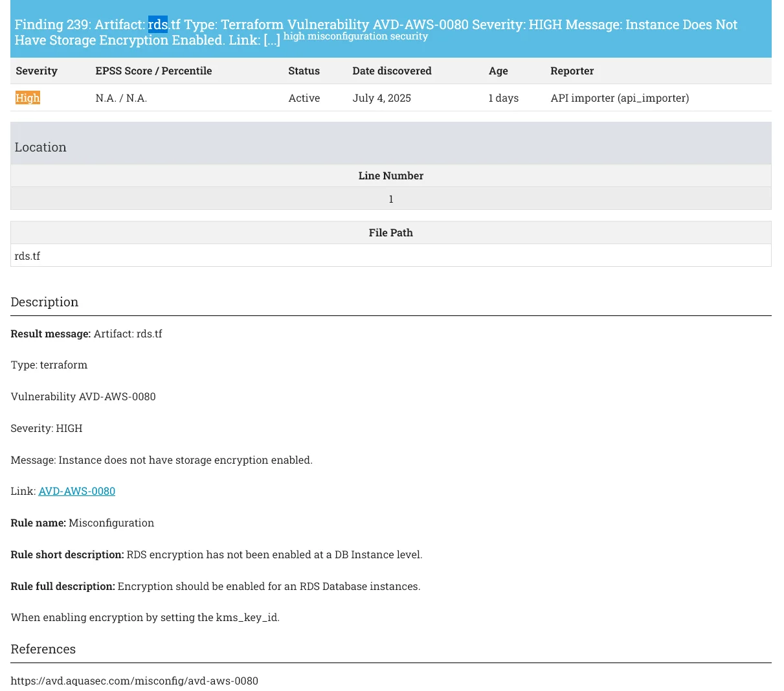Click the 'July 4, 2025' date
Screen dimensions: 784x691
(x=382, y=98)
